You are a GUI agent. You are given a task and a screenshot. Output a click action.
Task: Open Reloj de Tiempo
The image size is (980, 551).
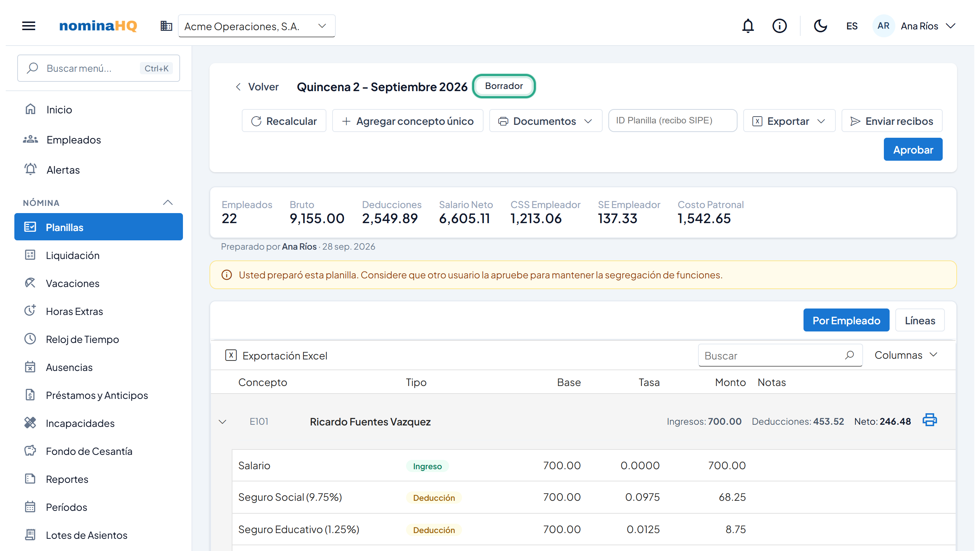[x=99, y=339]
